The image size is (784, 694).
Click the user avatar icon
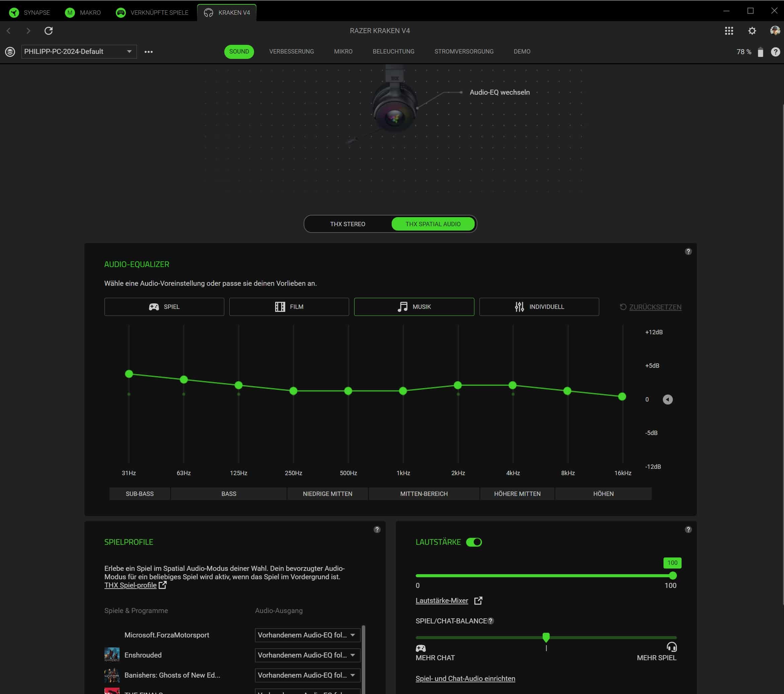click(x=775, y=31)
